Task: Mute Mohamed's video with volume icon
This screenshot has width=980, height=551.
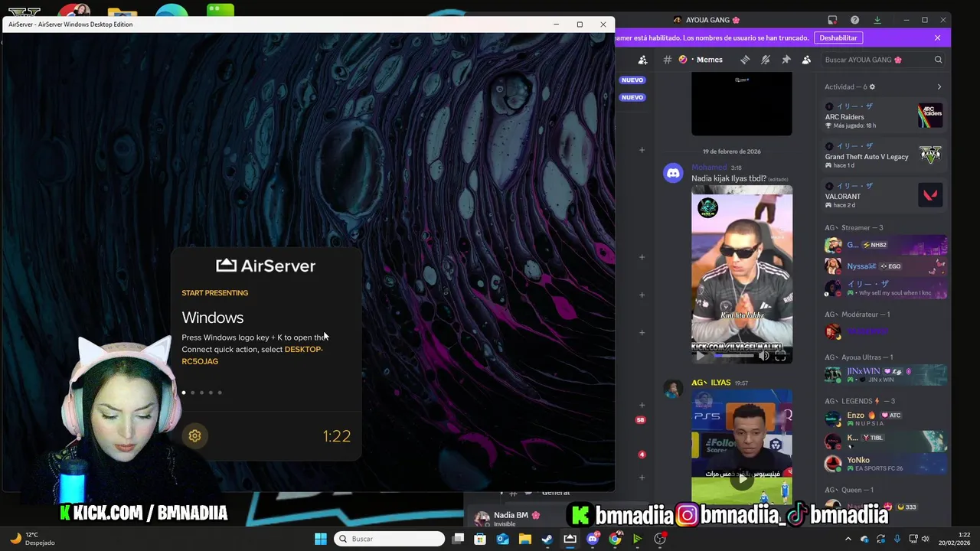Action: click(x=763, y=355)
